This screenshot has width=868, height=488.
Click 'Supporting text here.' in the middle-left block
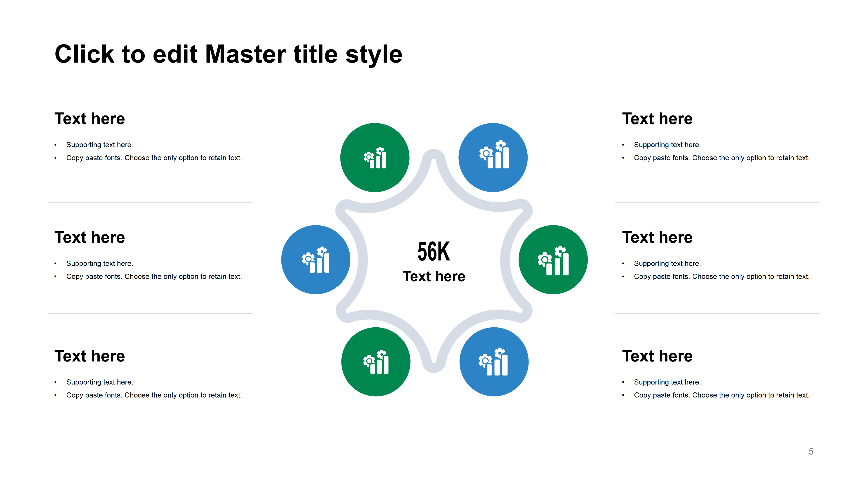click(100, 263)
